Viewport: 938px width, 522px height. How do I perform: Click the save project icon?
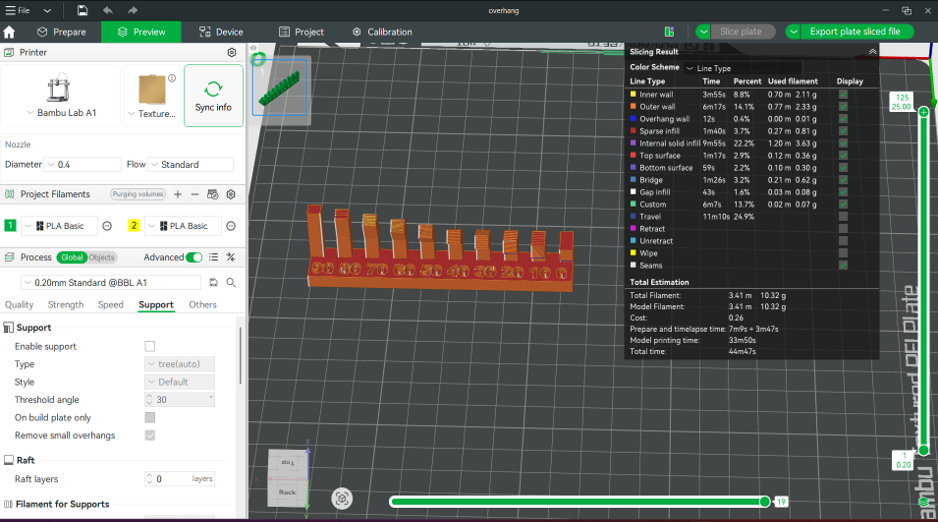click(83, 10)
